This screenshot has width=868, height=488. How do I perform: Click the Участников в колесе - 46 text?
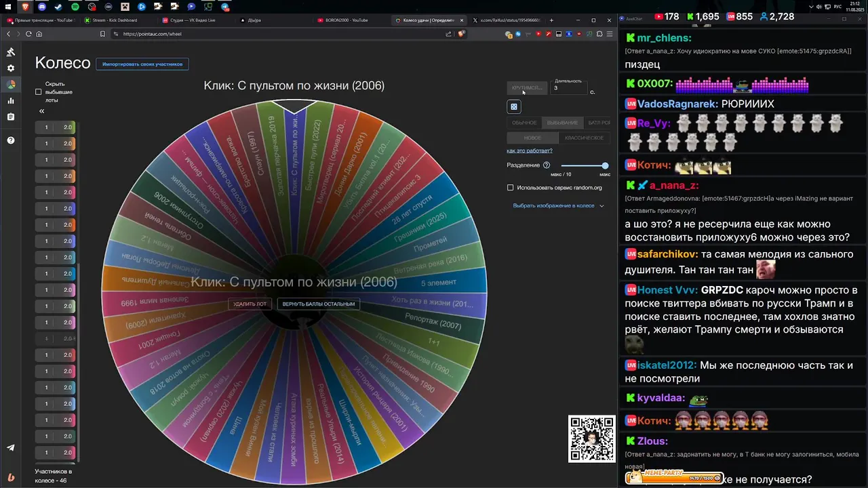[54, 476]
